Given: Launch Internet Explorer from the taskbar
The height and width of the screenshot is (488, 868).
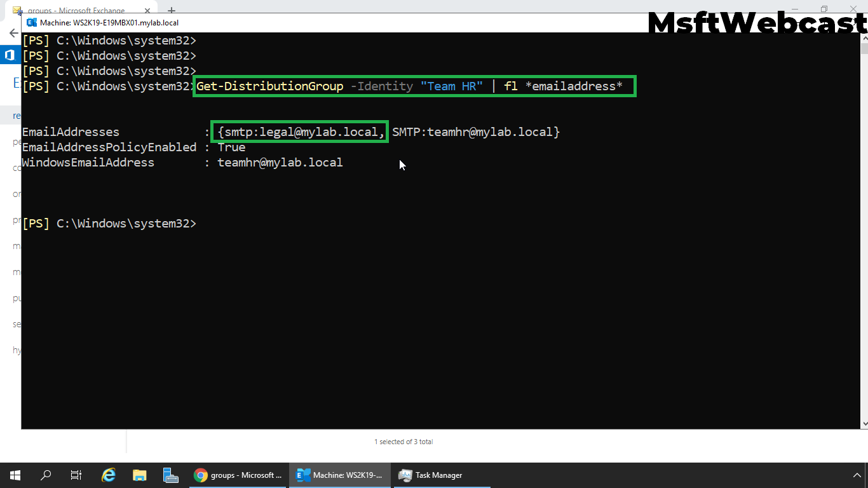Looking at the screenshot, I should pyautogui.click(x=108, y=475).
